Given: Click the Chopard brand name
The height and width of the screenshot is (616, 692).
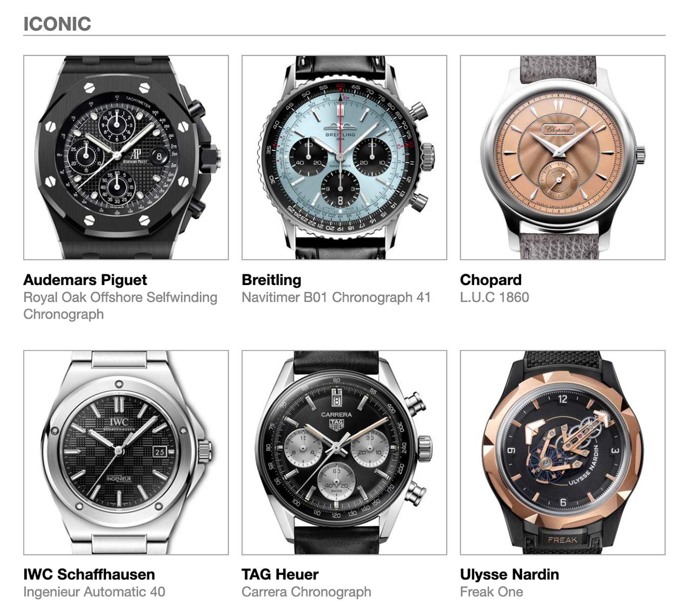Looking at the screenshot, I should [491, 280].
